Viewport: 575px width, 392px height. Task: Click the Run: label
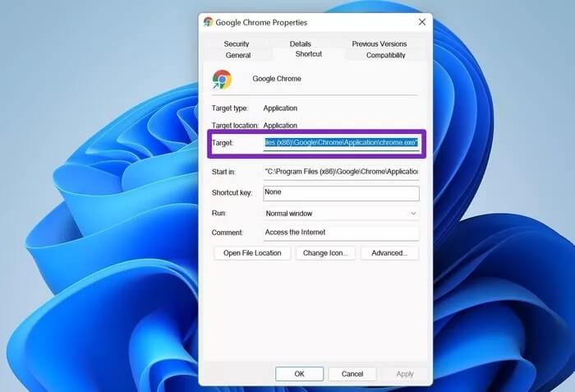point(219,213)
